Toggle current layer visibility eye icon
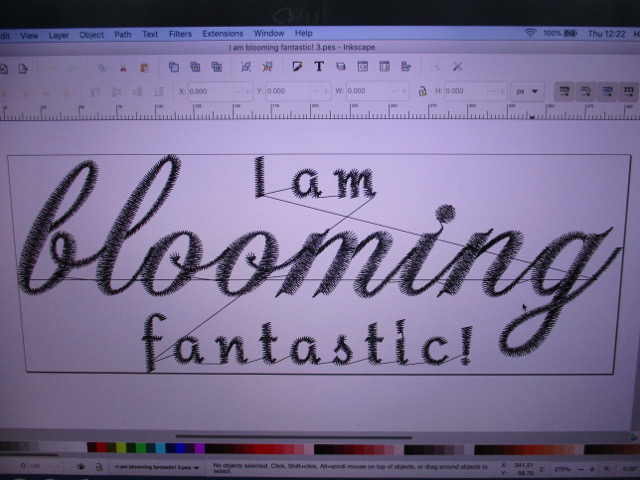This screenshot has height=480, width=640. point(80,467)
